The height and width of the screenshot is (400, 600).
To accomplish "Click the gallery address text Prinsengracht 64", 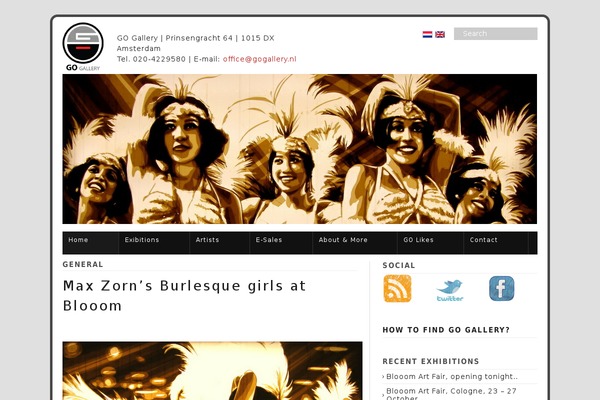I will pos(199,38).
